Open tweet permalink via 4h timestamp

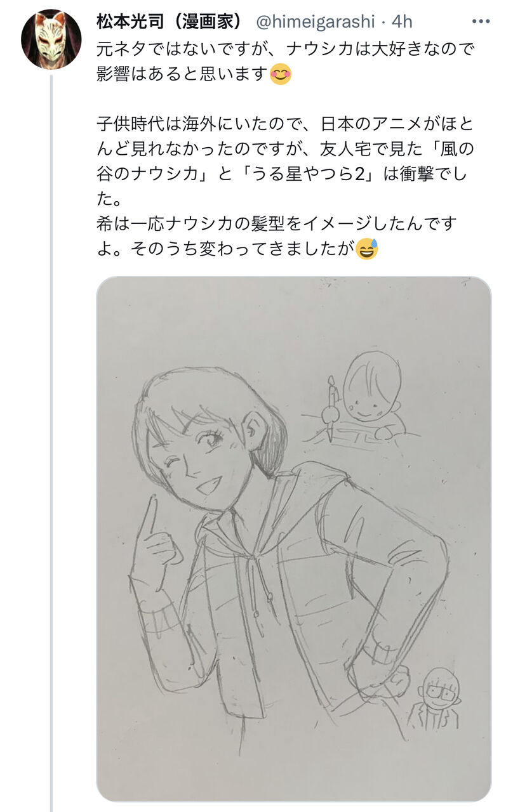[402, 22]
